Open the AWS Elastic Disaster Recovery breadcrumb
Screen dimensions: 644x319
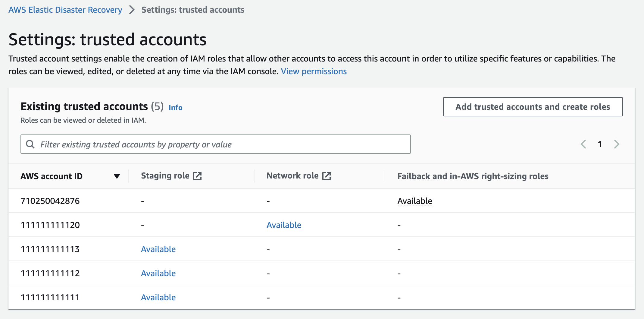65,10
